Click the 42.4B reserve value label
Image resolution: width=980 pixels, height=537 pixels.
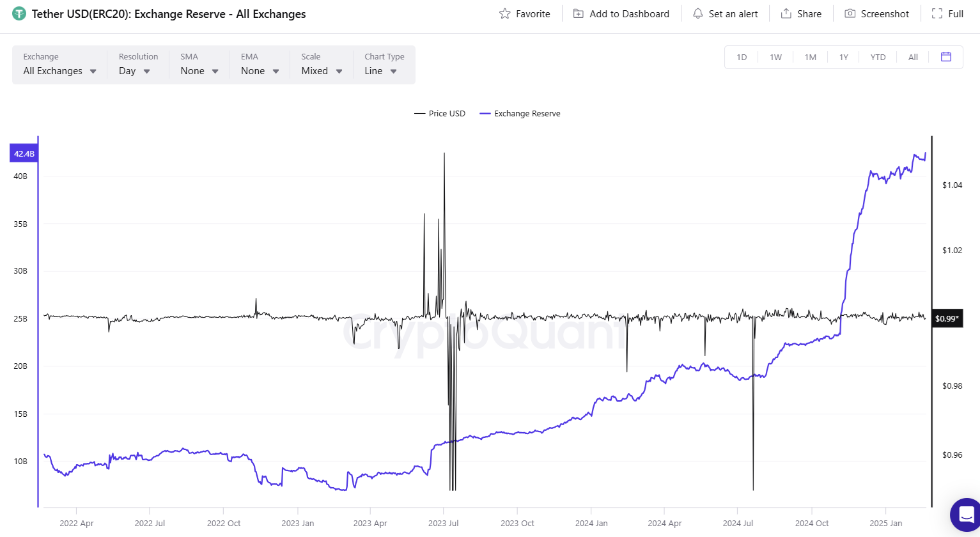pyautogui.click(x=24, y=154)
